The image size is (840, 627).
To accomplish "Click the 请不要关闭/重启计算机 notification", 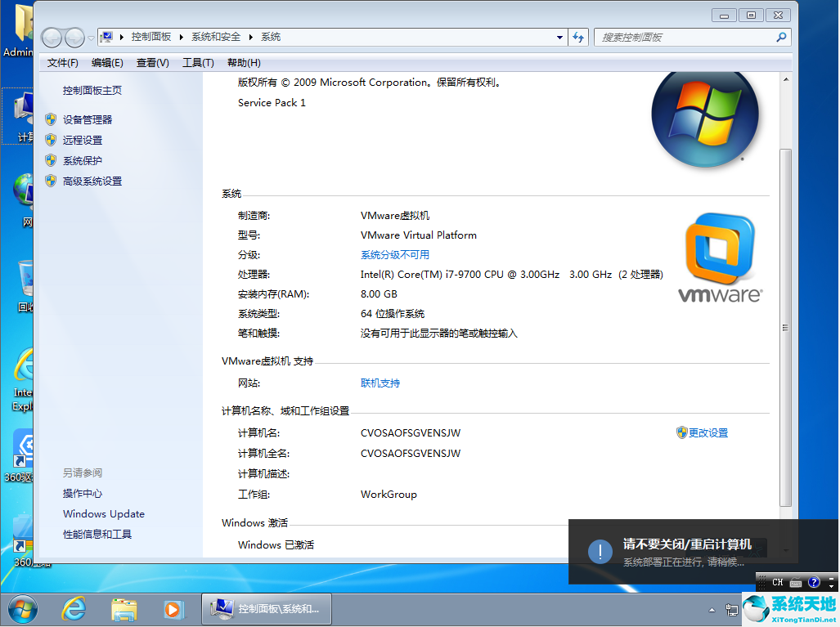I will point(703,552).
